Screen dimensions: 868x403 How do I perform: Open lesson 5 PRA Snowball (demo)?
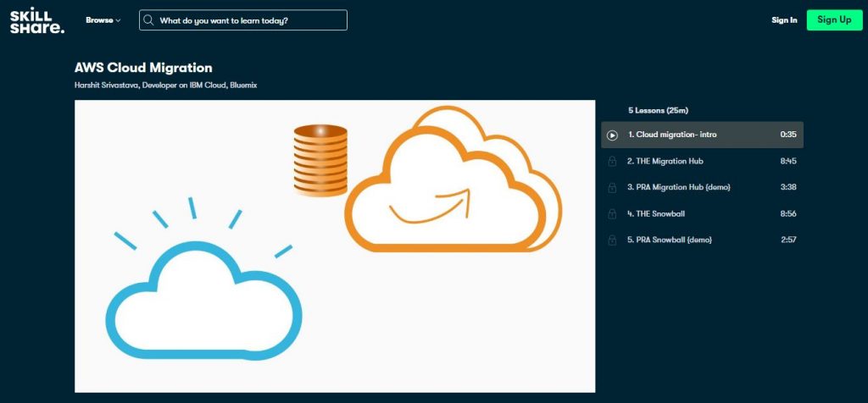(x=670, y=240)
